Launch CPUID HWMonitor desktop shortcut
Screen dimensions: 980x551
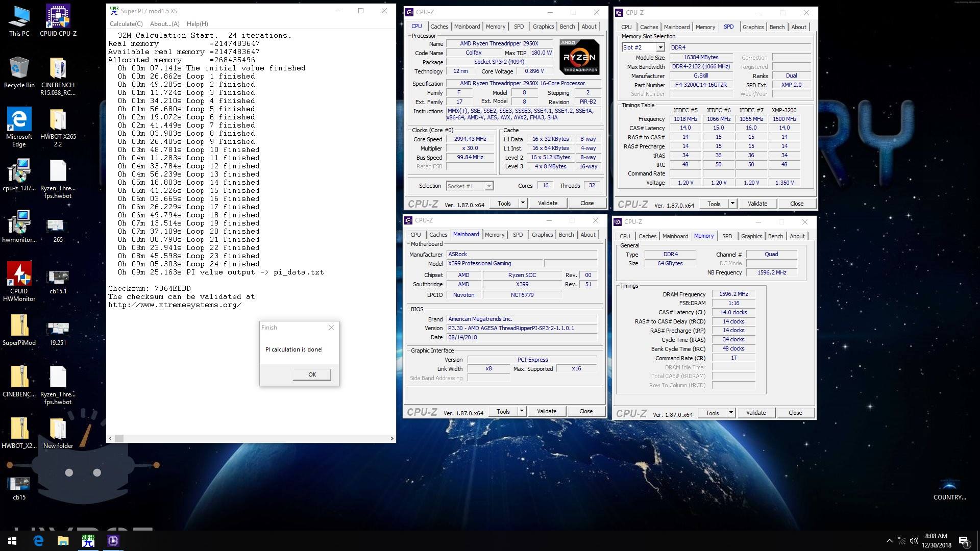click(x=19, y=282)
